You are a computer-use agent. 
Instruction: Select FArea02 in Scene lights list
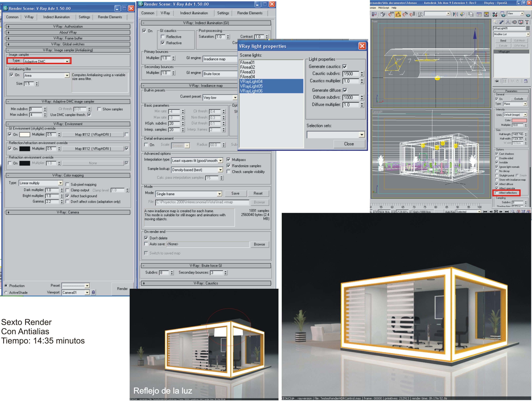coord(248,67)
